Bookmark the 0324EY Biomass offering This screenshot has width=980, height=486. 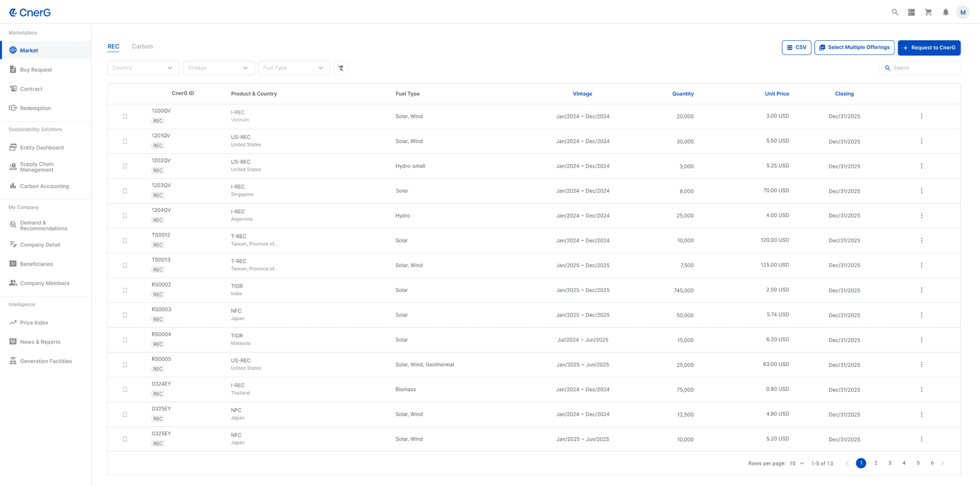(x=125, y=390)
